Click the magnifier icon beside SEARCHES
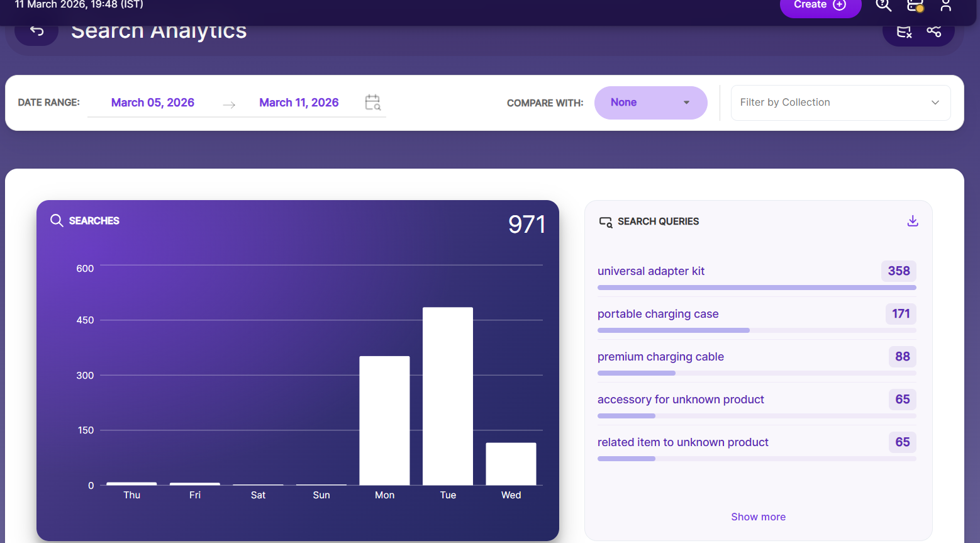The height and width of the screenshot is (543, 980). coord(57,220)
